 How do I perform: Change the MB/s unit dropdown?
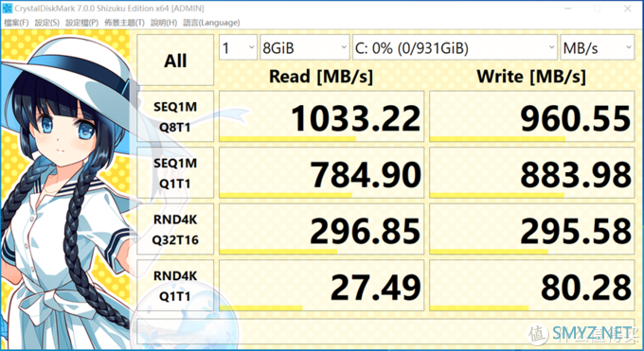click(598, 47)
